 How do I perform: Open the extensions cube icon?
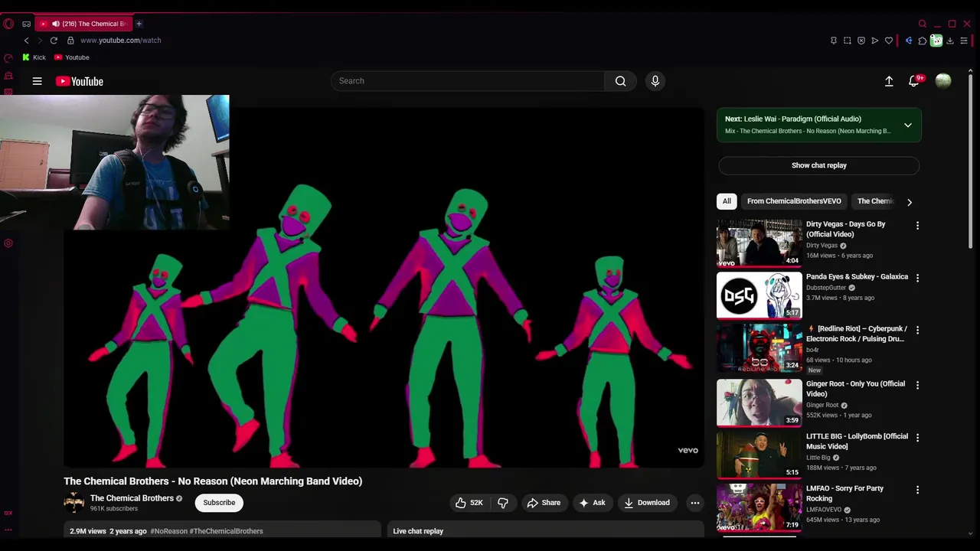[x=923, y=41]
